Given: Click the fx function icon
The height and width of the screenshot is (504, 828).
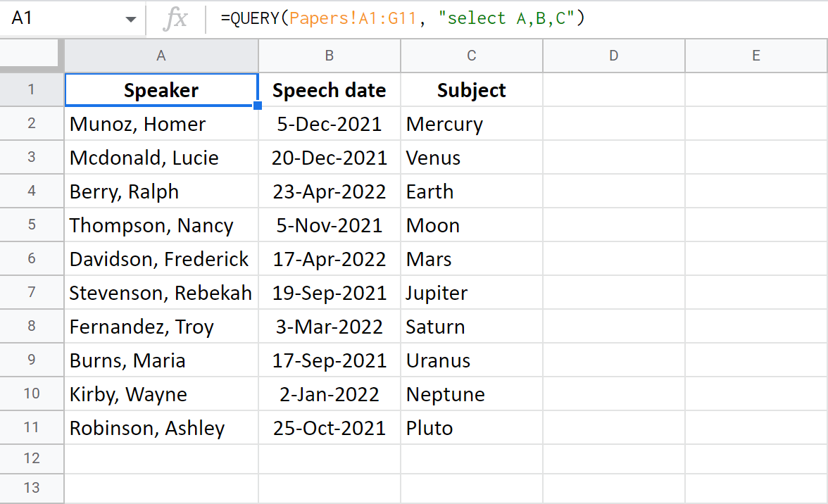Looking at the screenshot, I should (177, 18).
